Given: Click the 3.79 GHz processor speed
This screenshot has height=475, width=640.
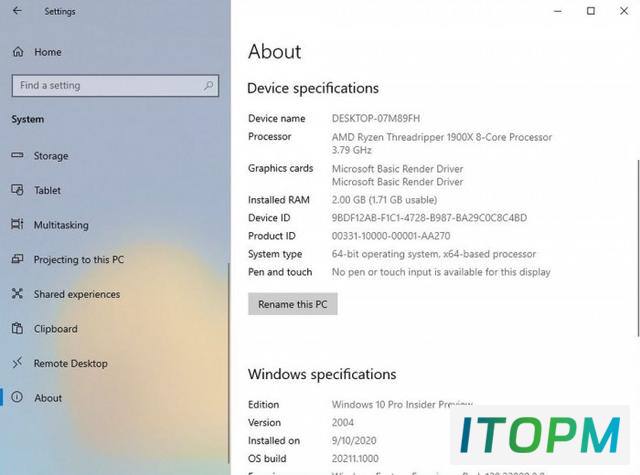Looking at the screenshot, I should tap(351, 150).
